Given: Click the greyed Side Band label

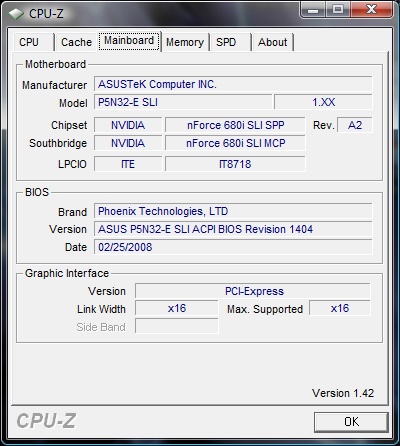Looking at the screenshot, I should [101, 327].
